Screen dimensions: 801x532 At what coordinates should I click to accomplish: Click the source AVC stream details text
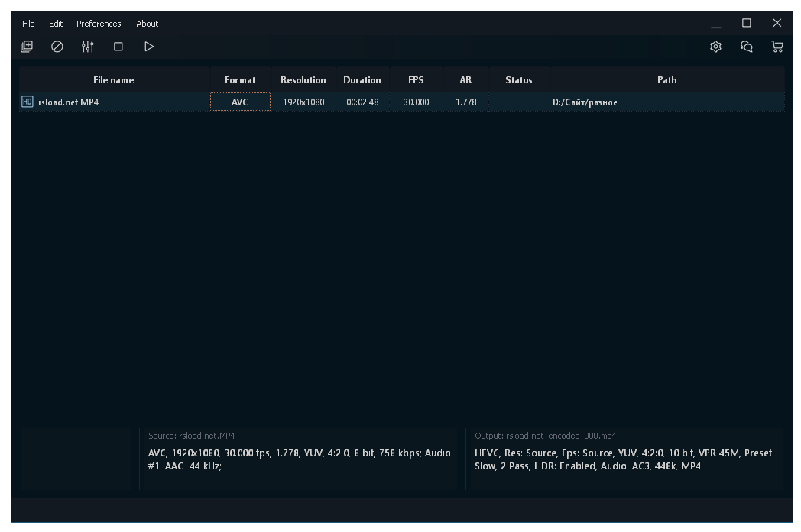pyautogui.click(x=300, y=459)
